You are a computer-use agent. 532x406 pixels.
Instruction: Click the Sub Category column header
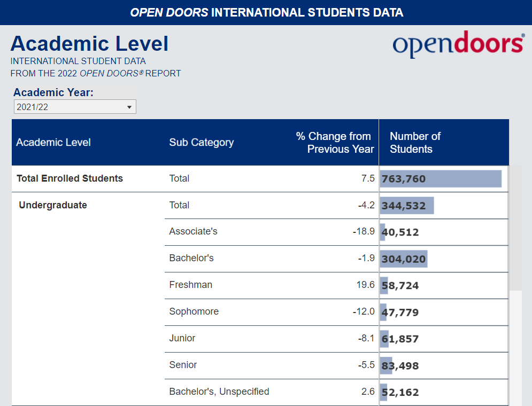pyautogui.click(x=202, y=143)
